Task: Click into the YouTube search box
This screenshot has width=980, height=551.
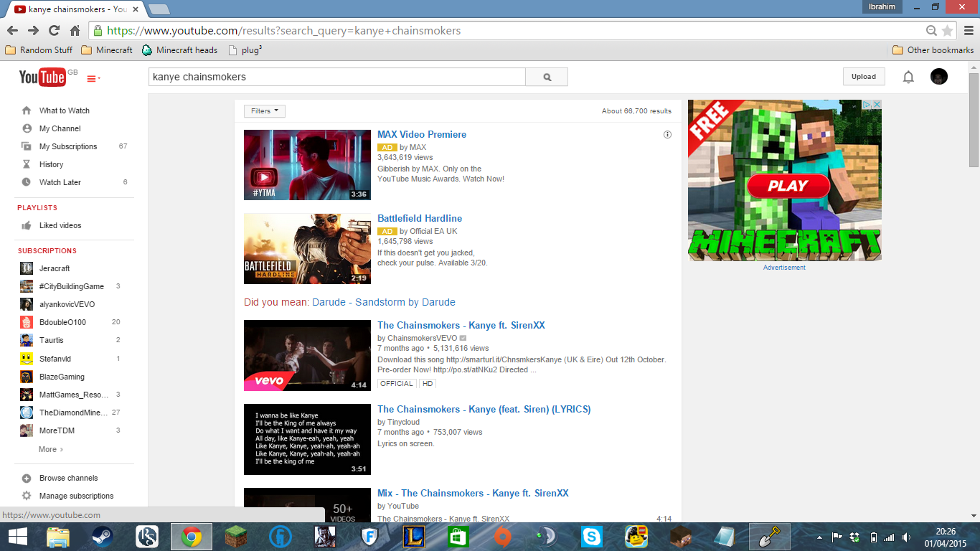Action: [x=337, y=77]
